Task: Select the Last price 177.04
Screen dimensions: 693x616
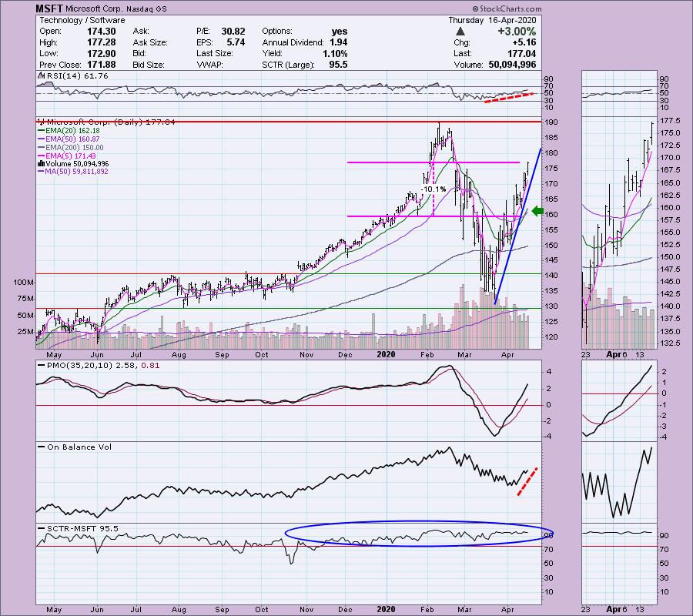Action: click(521, 53)
